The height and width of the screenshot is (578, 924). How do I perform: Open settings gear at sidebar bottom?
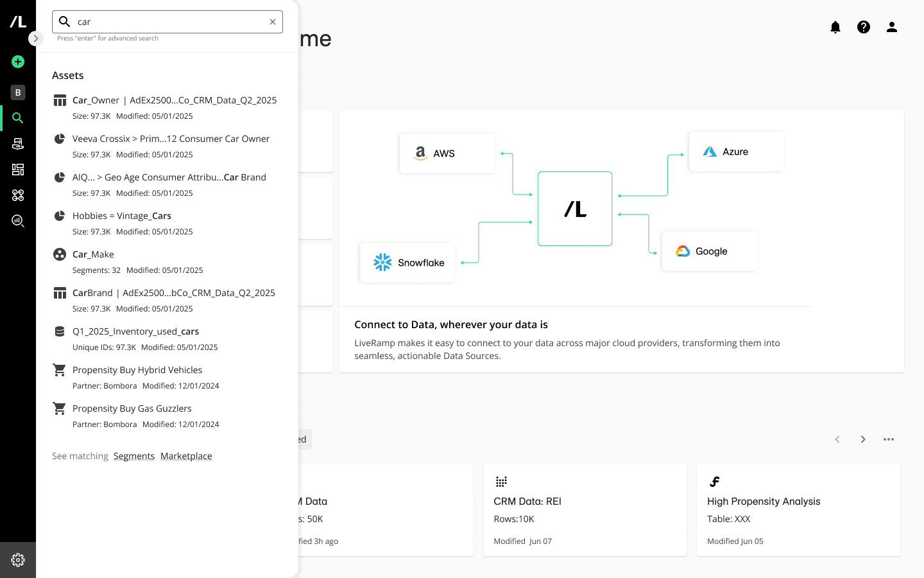(x=18, y=560)
